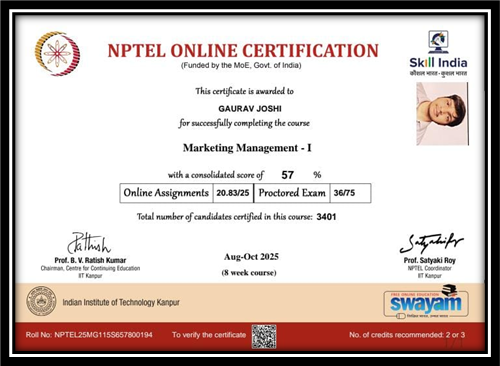
Task: Select "Indian Institute of Technology Kanpur" text
Action: click(x=121, y=302)
